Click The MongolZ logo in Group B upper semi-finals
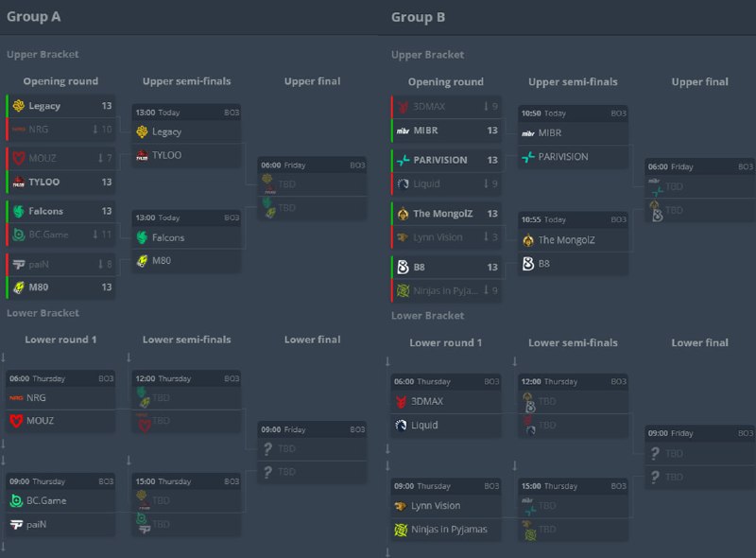 (528, 240)
